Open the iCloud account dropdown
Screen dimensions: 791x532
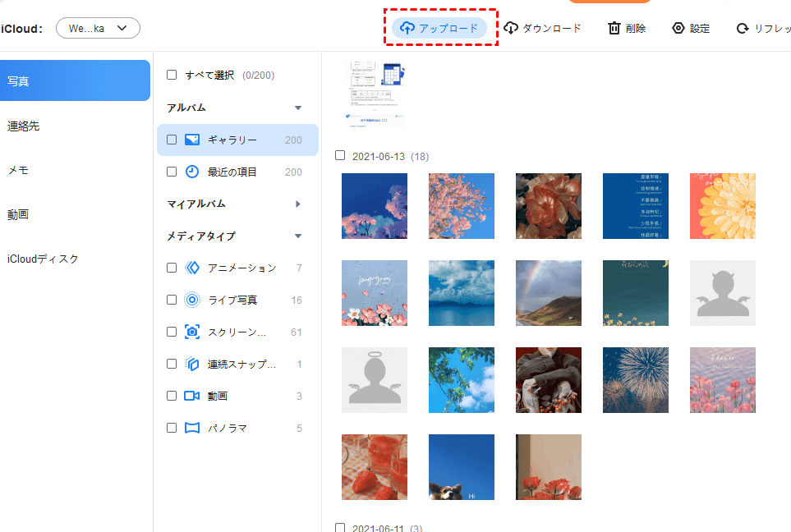coord(98,28)
